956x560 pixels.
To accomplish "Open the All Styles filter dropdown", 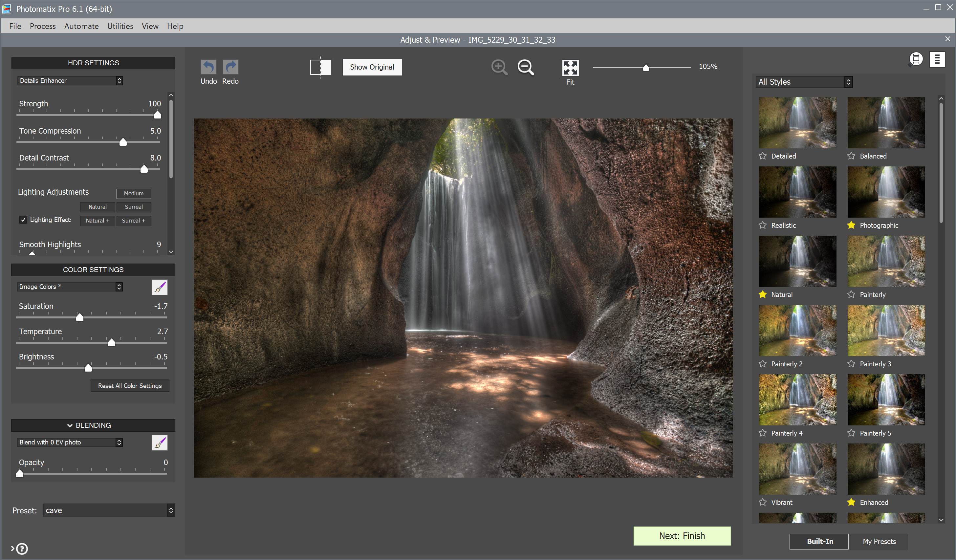I will click(x=804, y=82).
